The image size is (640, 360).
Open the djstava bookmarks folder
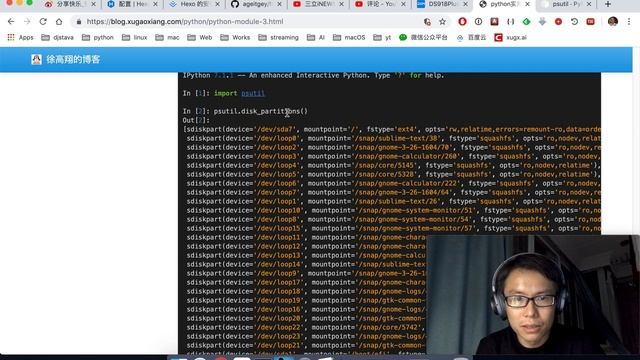(58, 38)
